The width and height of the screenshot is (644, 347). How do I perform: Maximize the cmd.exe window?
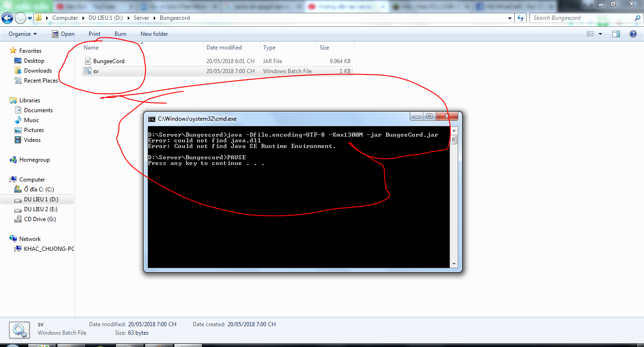[429, 116]
